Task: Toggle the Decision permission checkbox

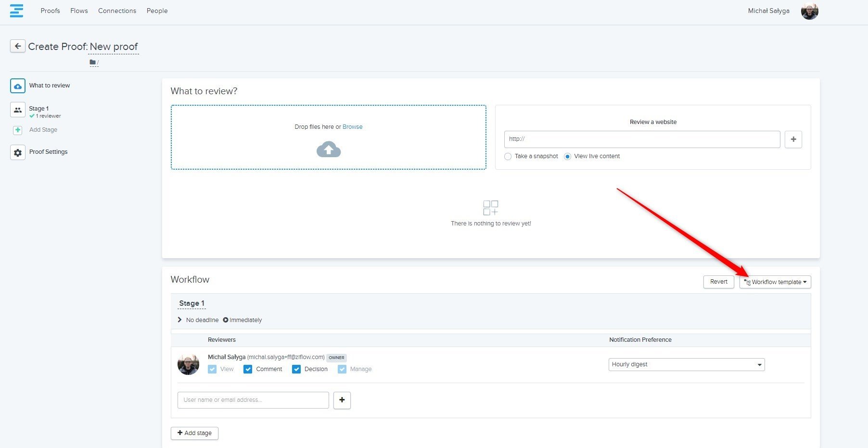Action: 296,369
